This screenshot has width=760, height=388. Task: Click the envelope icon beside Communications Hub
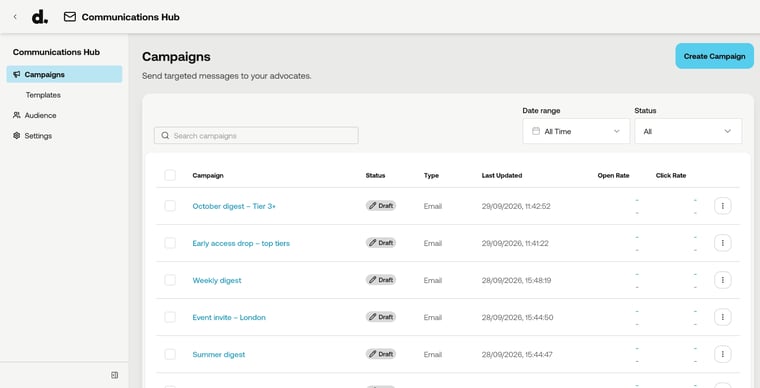70,17
